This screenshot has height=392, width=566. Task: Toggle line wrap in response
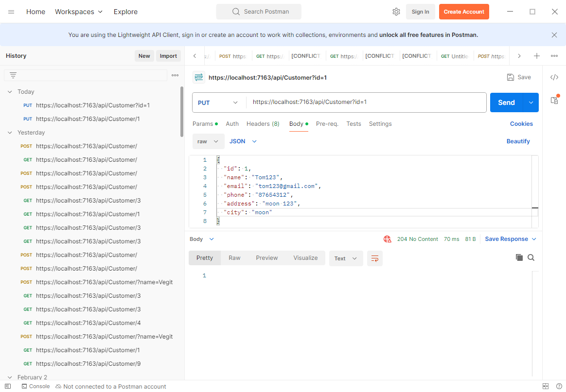374,258
